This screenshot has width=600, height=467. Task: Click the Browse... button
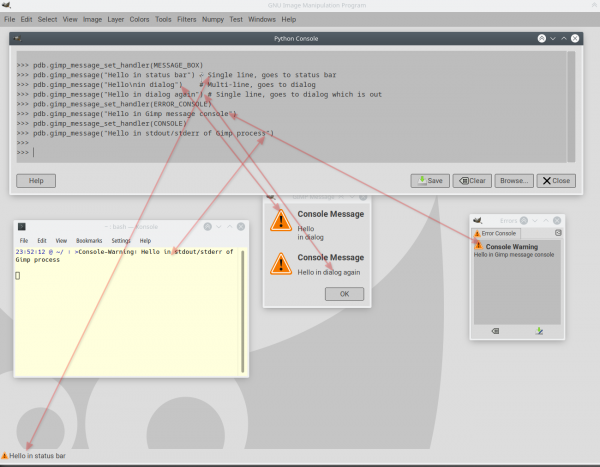coord(514,181)
